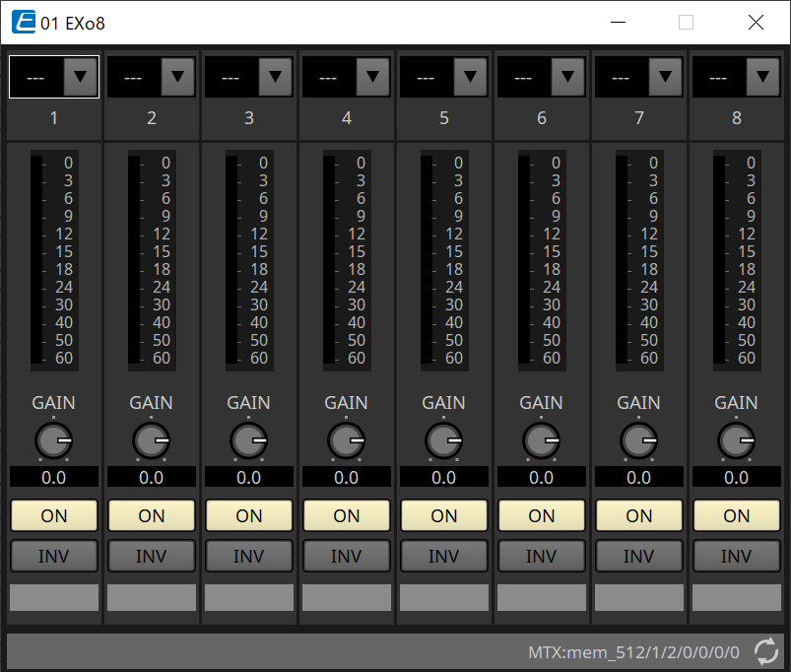Mute channel 4 with ON button

coord(347,515)
